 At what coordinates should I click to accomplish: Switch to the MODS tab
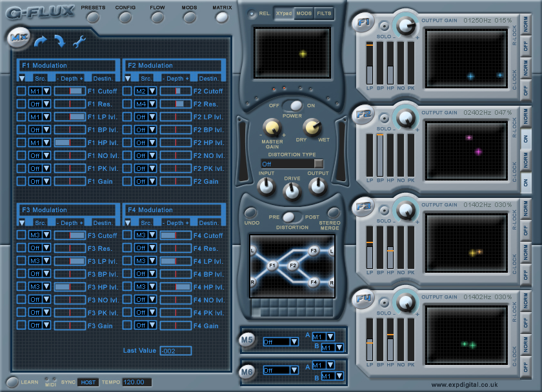303,14
